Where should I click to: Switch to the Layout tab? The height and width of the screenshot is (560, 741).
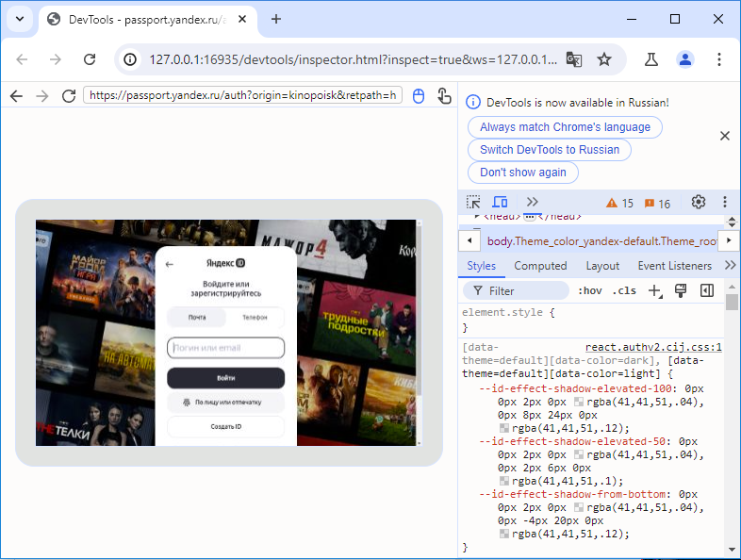pos(602,266)
